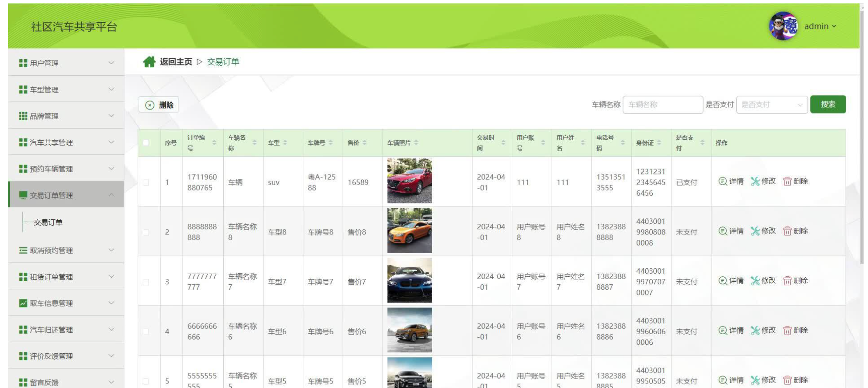Image resolution: width=868 pixels, height=388 pixels.
Task: Click 删除 in the row for order 1711960880765
Action: 796,181
